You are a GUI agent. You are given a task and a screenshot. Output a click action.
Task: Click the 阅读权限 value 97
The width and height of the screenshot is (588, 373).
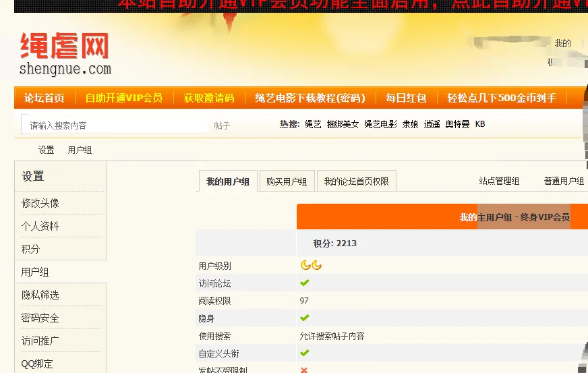(304, 301)
